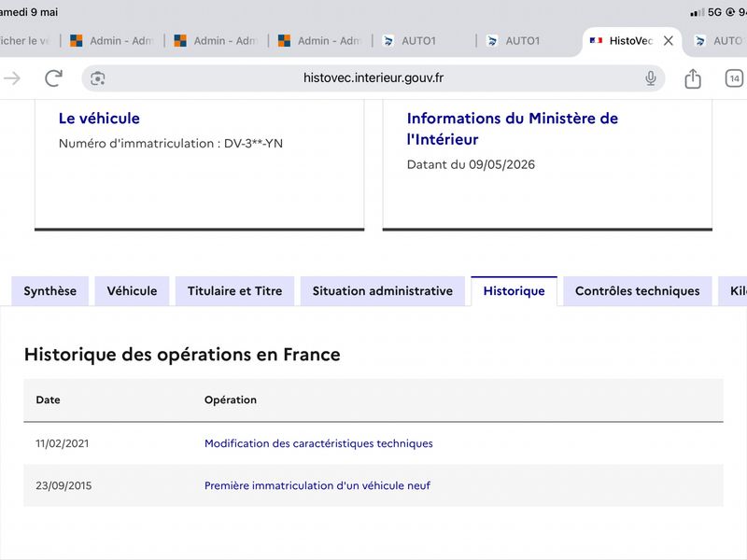Tap the forward navigation arrow

11,78
